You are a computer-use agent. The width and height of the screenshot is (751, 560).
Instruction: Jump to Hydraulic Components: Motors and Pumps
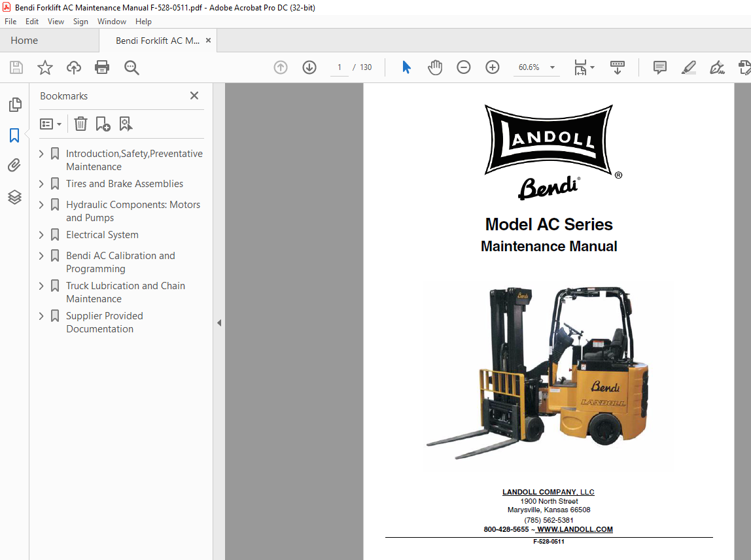point(133,211)
